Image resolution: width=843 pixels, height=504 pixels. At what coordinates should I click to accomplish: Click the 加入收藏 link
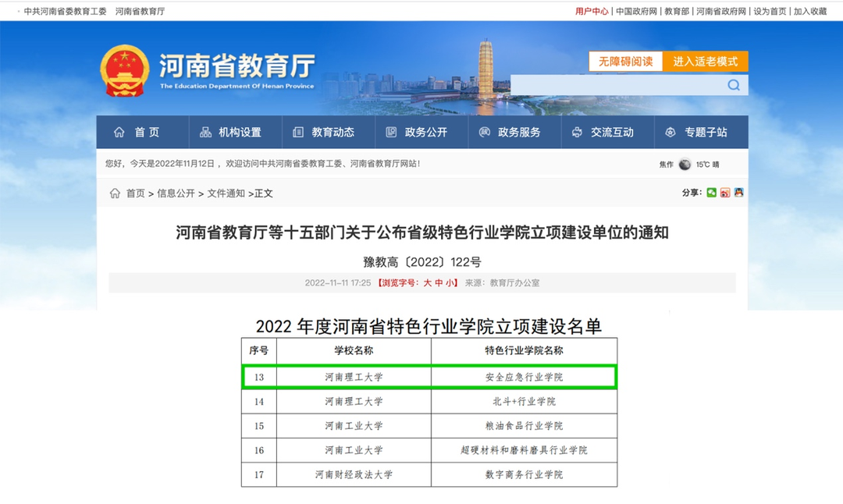click(810, 11)
